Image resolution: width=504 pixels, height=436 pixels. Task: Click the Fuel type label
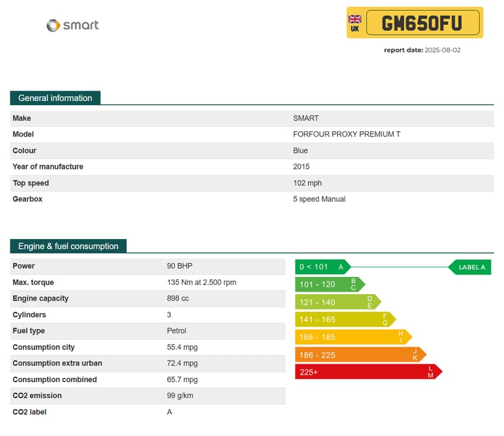tap(29, 331)
